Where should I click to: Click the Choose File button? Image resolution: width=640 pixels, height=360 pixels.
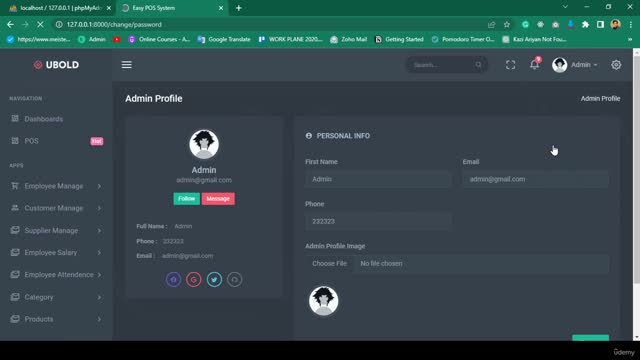pos(329,263)
